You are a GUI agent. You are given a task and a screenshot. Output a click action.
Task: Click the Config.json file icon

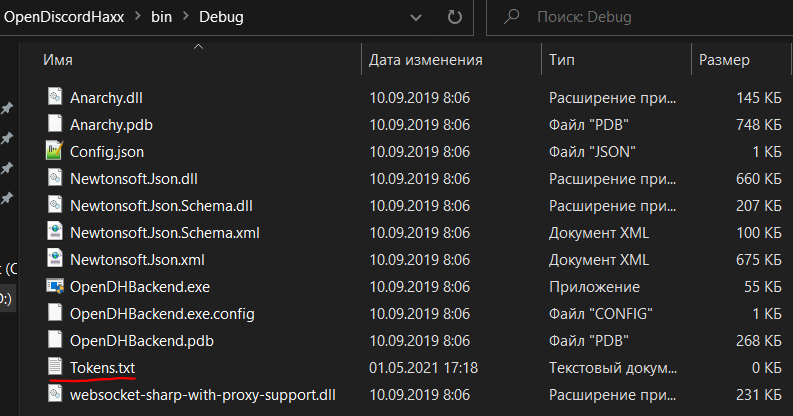[x=54, y=152]
